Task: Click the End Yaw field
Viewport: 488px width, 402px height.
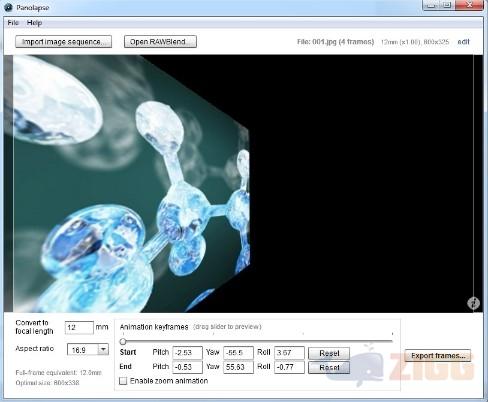Action: tap(238, 367)
